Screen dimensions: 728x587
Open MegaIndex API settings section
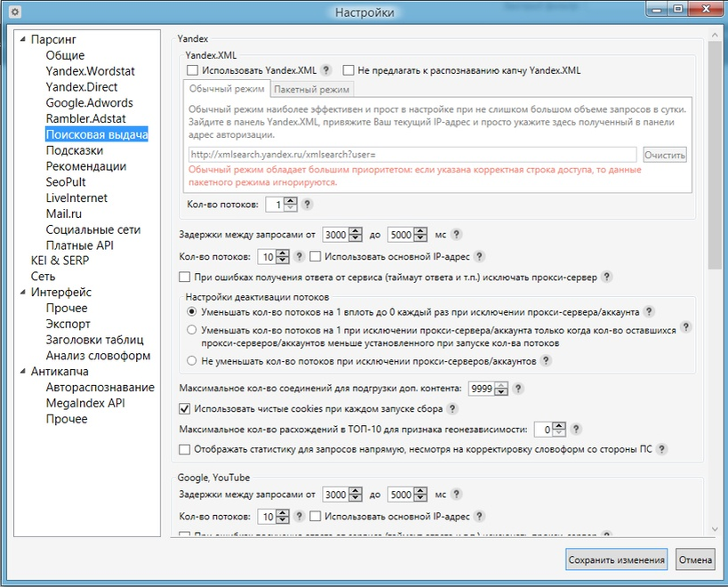point(85,403)
